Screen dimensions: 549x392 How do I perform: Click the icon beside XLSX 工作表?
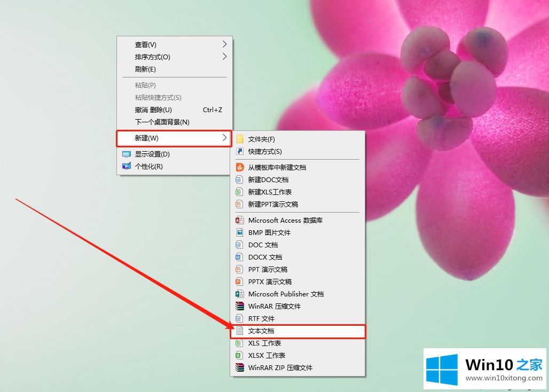coord(239,355)
